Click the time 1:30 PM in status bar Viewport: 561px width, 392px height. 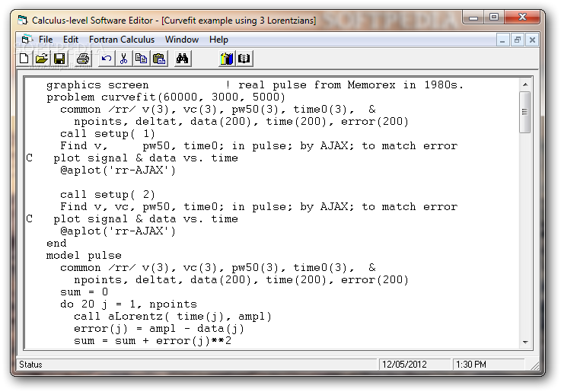pos(471,365)
